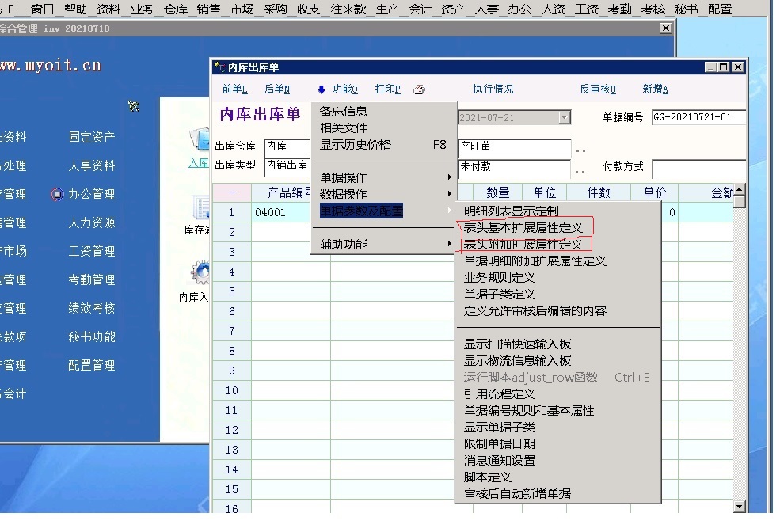Click the gear icon above 内库入
Screen dimensions: 780x532
point(199,274)
